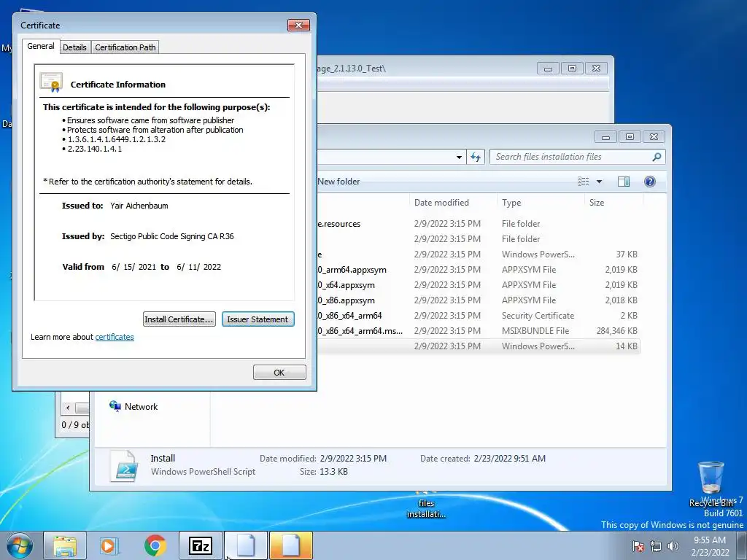Switch to white document taskbar window
The image size is (747, 560).
245,545
